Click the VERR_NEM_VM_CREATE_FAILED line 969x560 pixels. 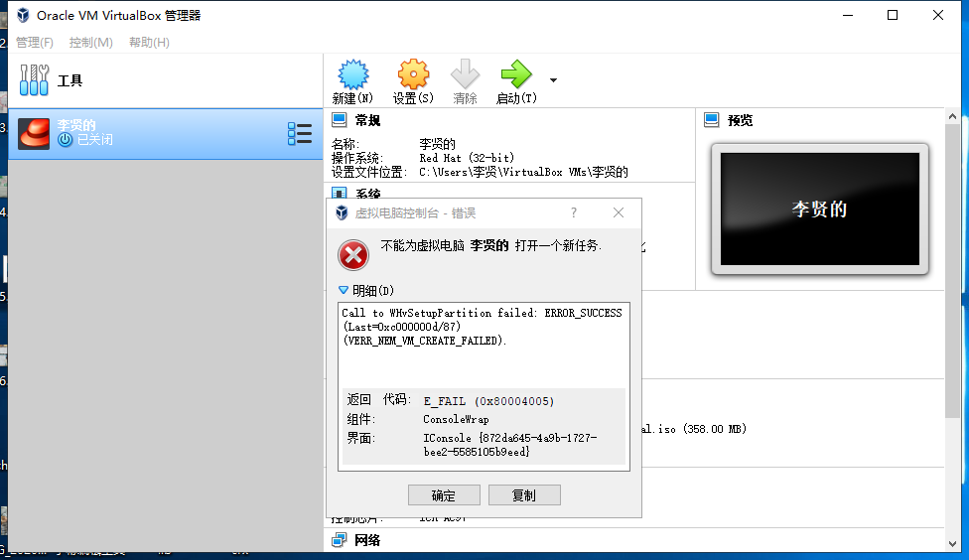click(425, 341)
